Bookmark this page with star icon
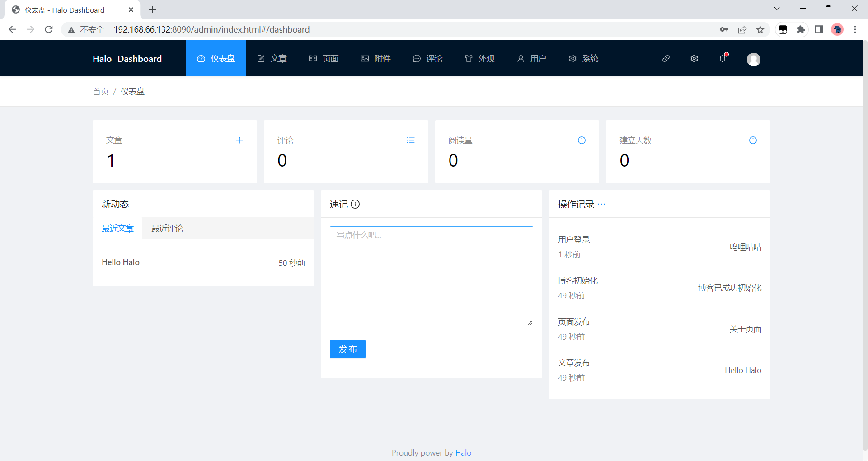Screen dimensions: 868x461 (760, 29)
